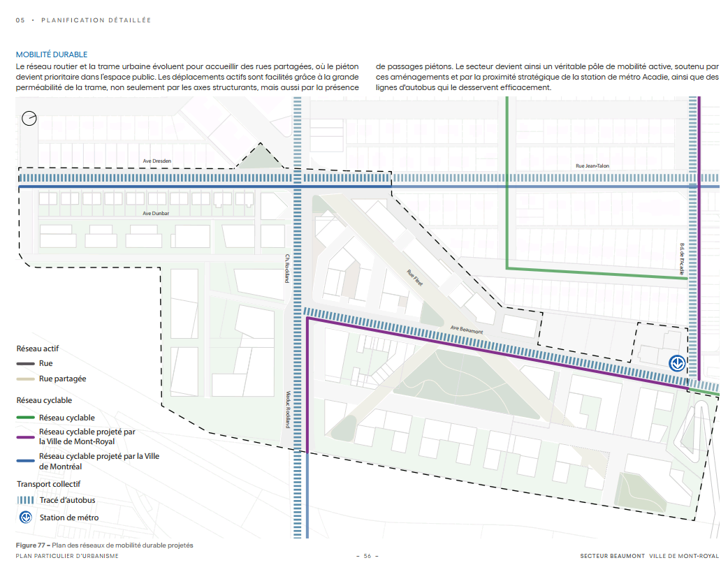728x565 pixels.
Task: Click the metro station icon on the map
Action: pyautogui.click(x=676, y=363)
